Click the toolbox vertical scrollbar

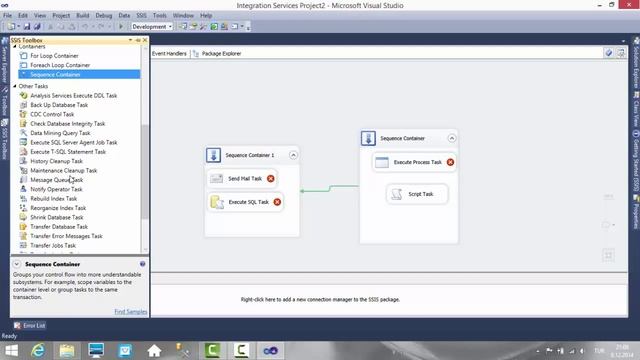pyautogui.click(x=144, y=171)
